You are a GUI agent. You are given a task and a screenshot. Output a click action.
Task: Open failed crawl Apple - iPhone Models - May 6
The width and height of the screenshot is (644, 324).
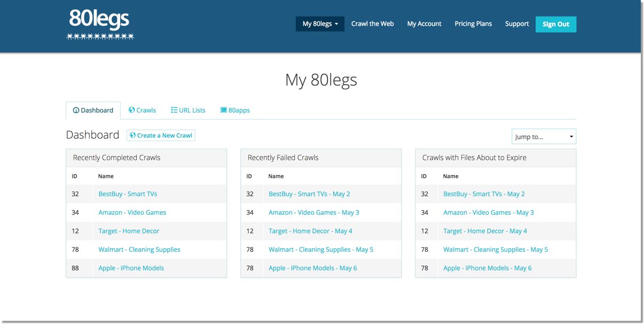pyautogui.click(x=312, y=268)
